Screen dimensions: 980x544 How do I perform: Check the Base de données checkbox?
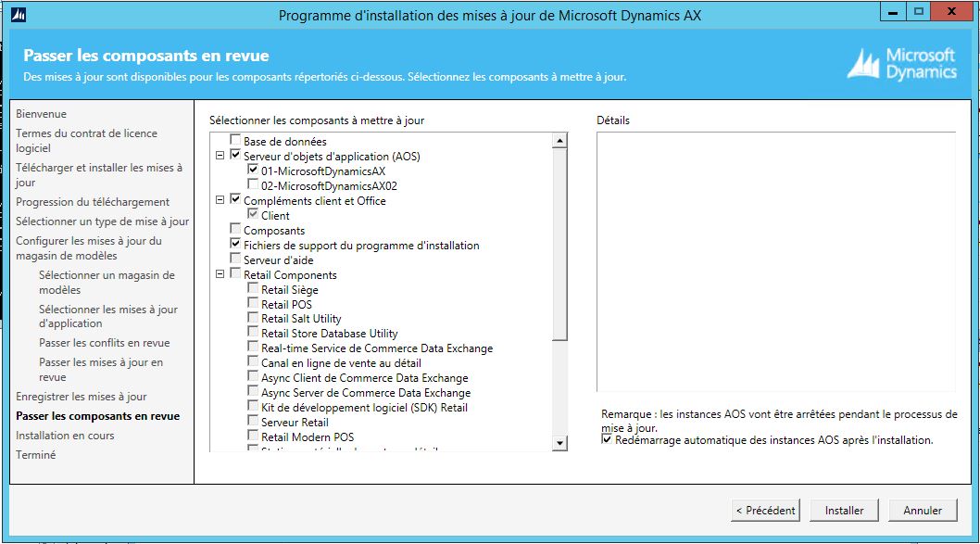(x=235, y=139)
